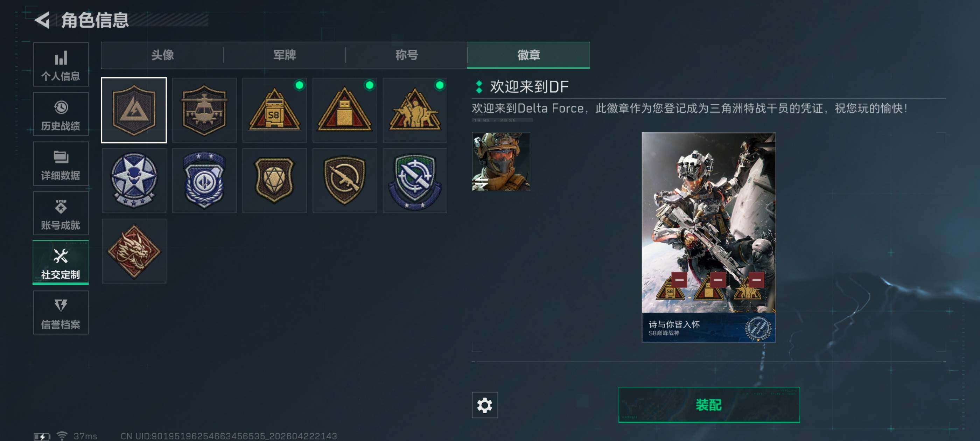Choose the rifle shield badge
This screenshot has width=980, height=441.
click(345, 181)
